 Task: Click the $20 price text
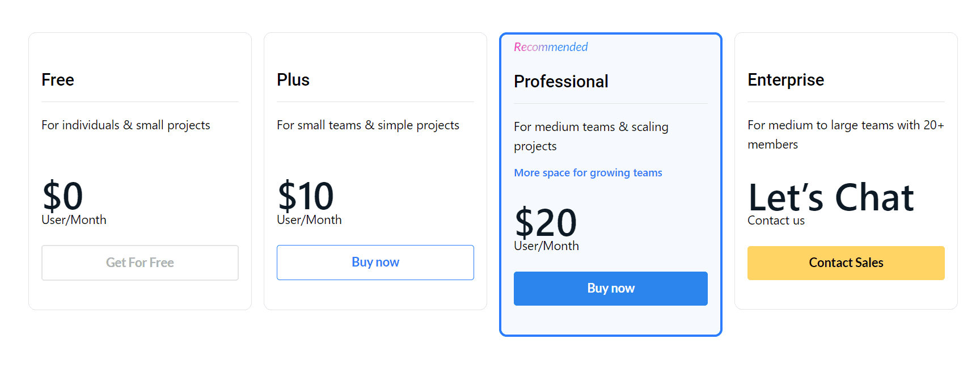pyautogui.click(x=545, y=222)
